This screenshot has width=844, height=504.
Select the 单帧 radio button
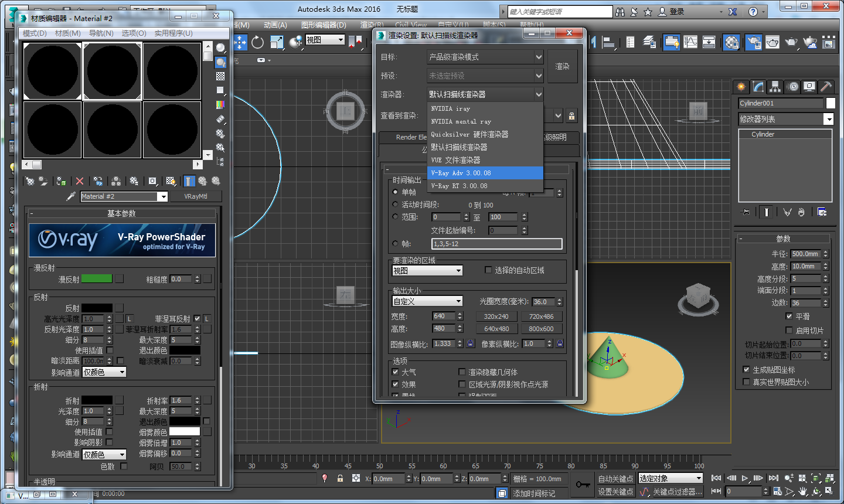coord(395,192)
